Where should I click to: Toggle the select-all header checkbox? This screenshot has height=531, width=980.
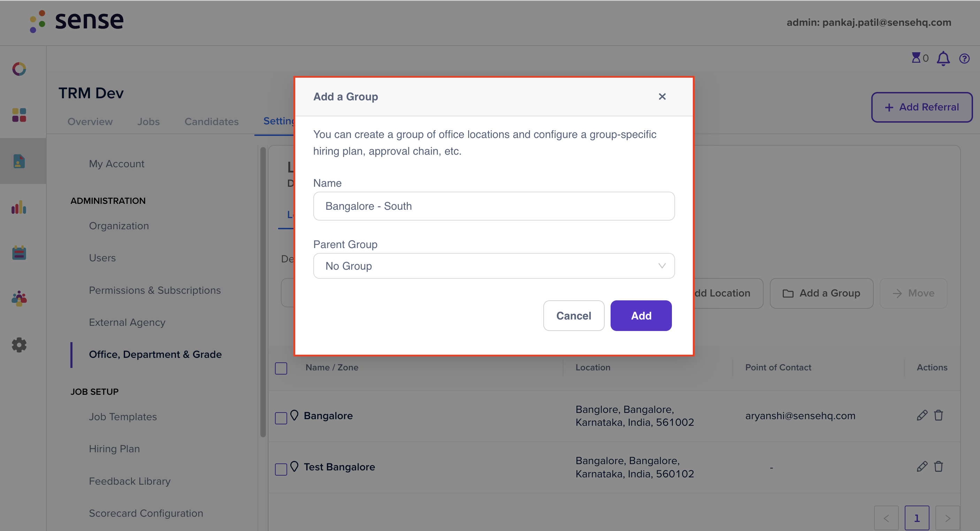pos(281,368)
